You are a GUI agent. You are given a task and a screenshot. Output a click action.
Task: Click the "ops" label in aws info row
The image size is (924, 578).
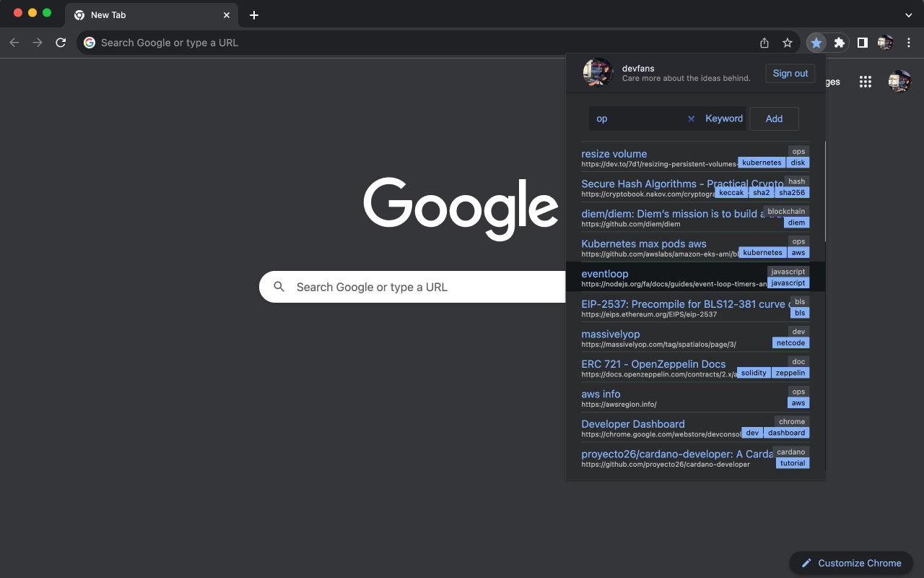point(798,392)
